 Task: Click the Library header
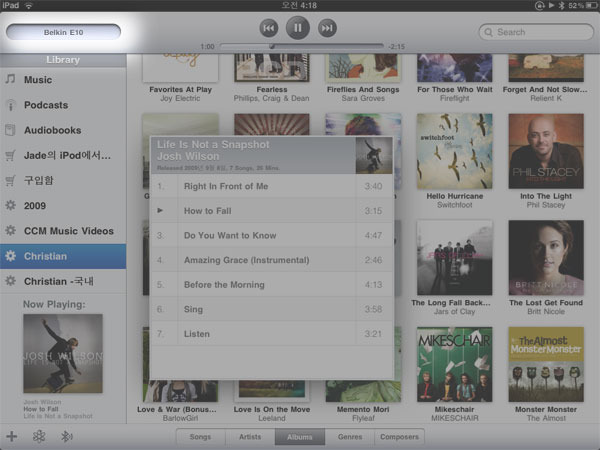click(63, 60)
